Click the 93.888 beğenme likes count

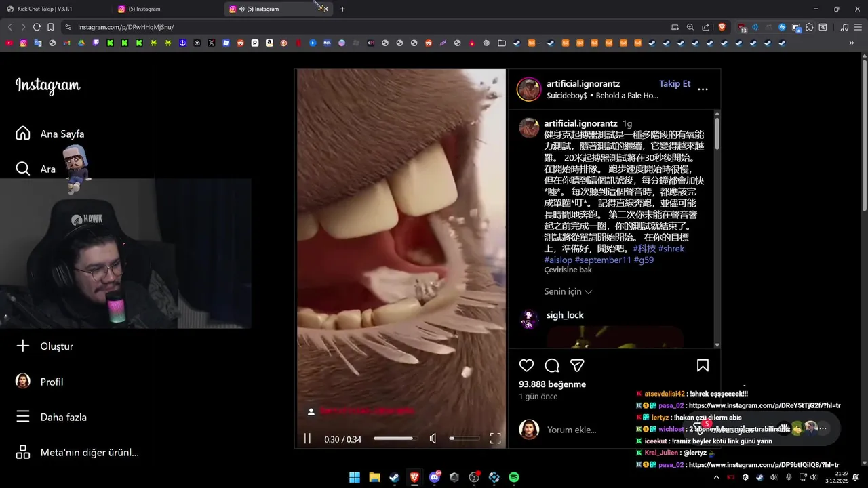(552, 384)
